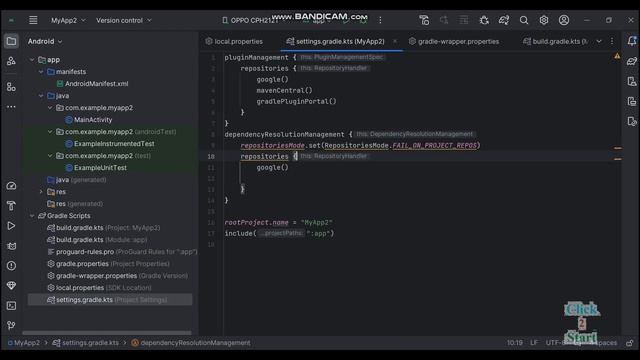
Task: Open the Terminal tool window
Action: (x=11, y=305)
